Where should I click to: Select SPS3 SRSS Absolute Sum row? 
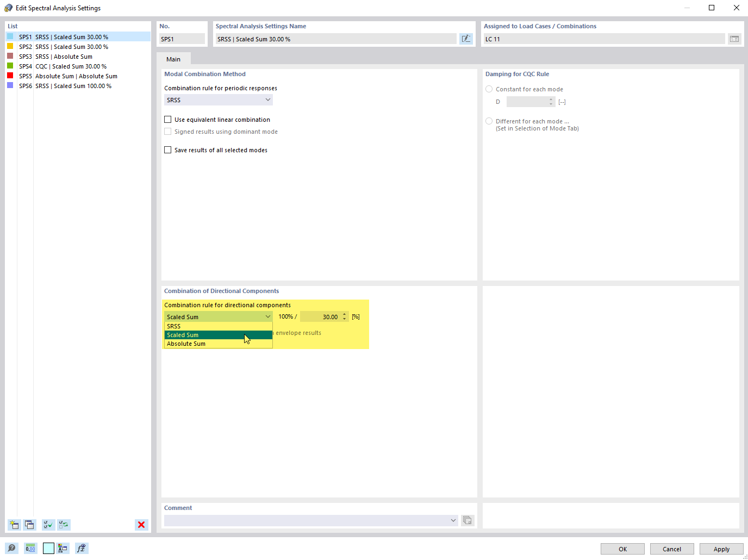[78, 57]
